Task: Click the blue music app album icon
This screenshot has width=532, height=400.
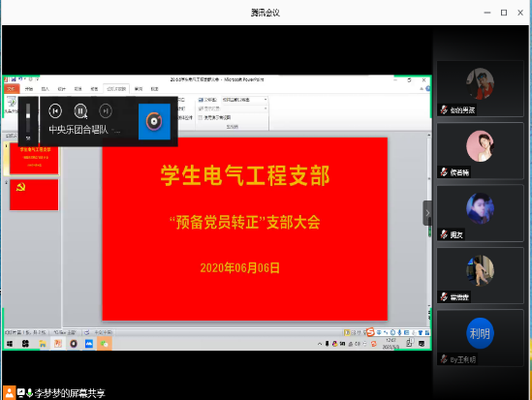Action: click(x=154, y=121)
